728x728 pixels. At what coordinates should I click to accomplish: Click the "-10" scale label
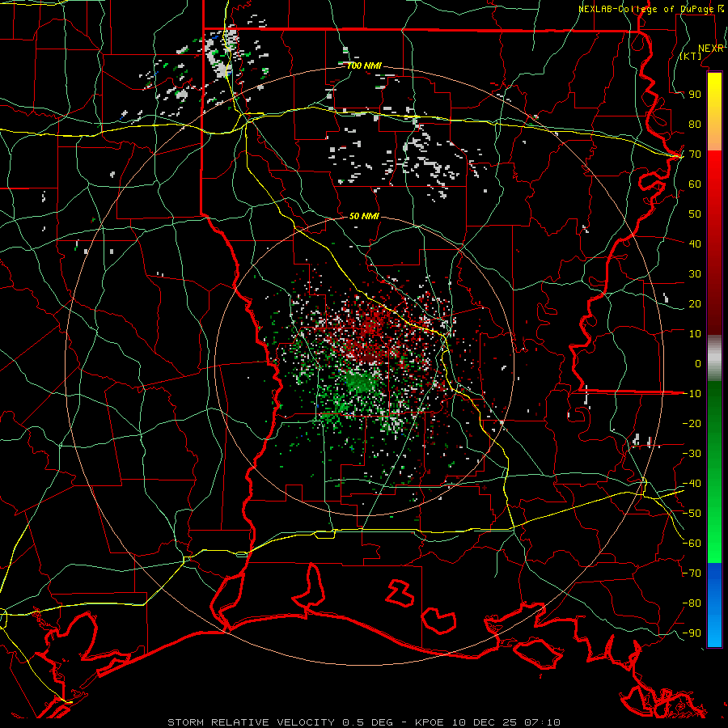pyautogui.click(x=692, y=394)
